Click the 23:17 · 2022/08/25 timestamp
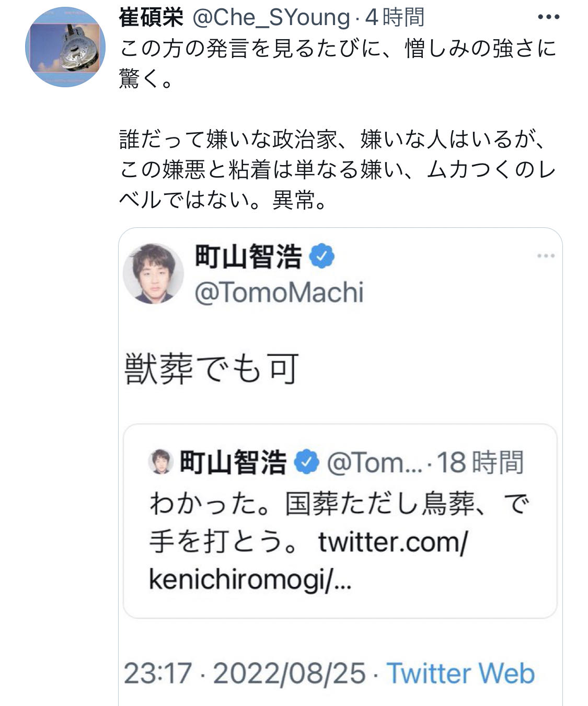 coord(245,673)
